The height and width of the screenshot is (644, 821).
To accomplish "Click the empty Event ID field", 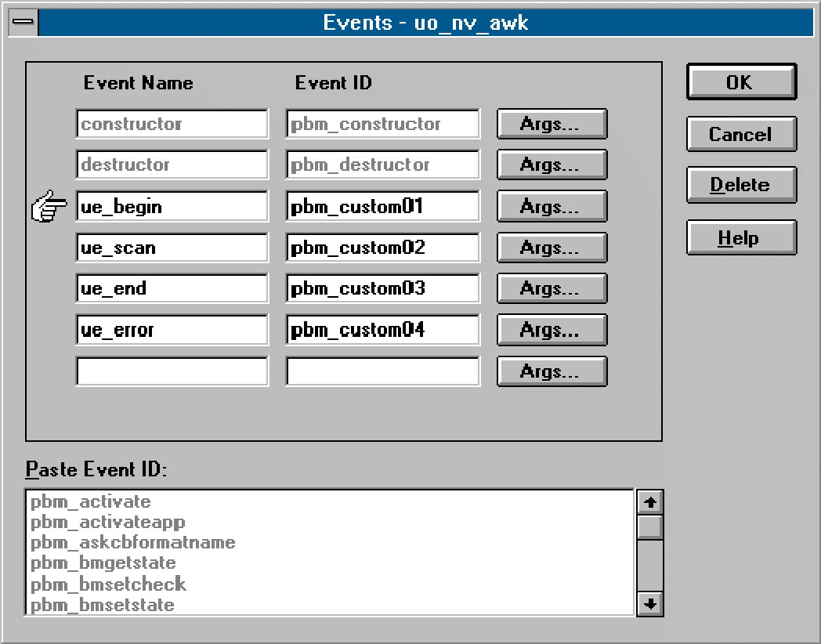I will point(382,371).
